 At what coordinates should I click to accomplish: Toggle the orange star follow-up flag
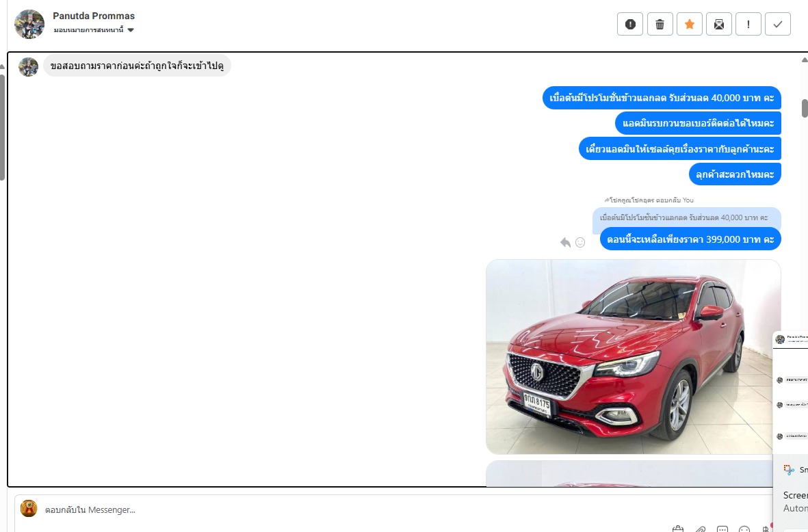click(x=689, y=24)
